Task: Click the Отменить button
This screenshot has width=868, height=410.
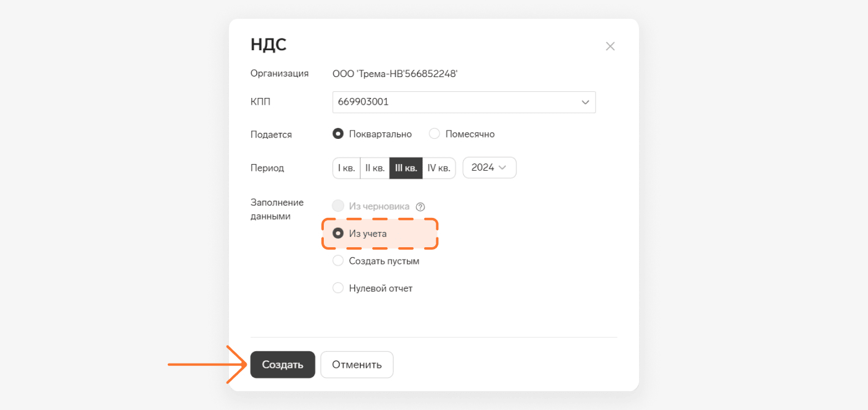Action: pyautogui.click(x=357, y=365)
